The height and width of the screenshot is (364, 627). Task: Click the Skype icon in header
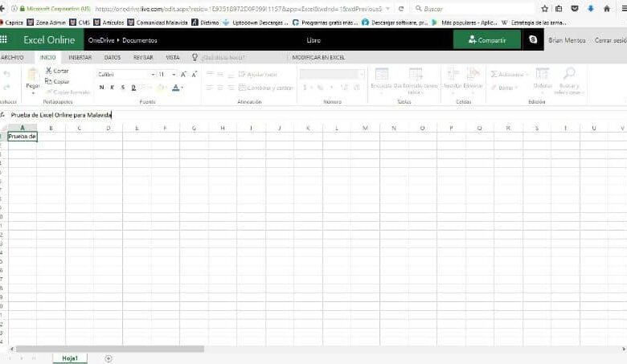[x=533, y=39]
